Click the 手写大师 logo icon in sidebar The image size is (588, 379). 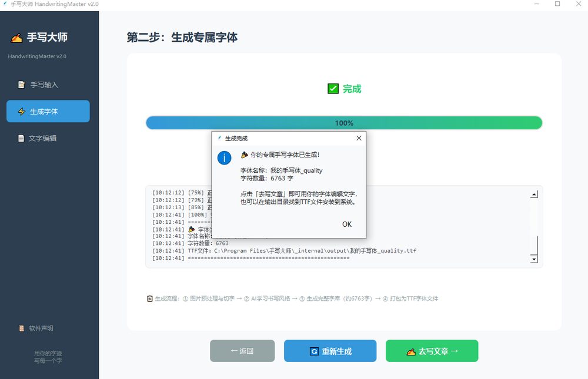click(16, 38)
